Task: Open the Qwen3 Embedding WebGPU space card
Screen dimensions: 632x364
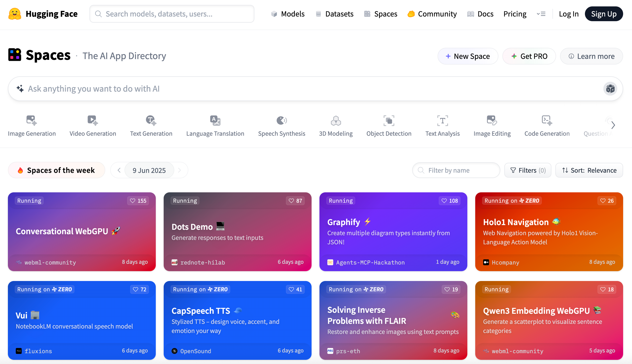Action: point(549,320)
